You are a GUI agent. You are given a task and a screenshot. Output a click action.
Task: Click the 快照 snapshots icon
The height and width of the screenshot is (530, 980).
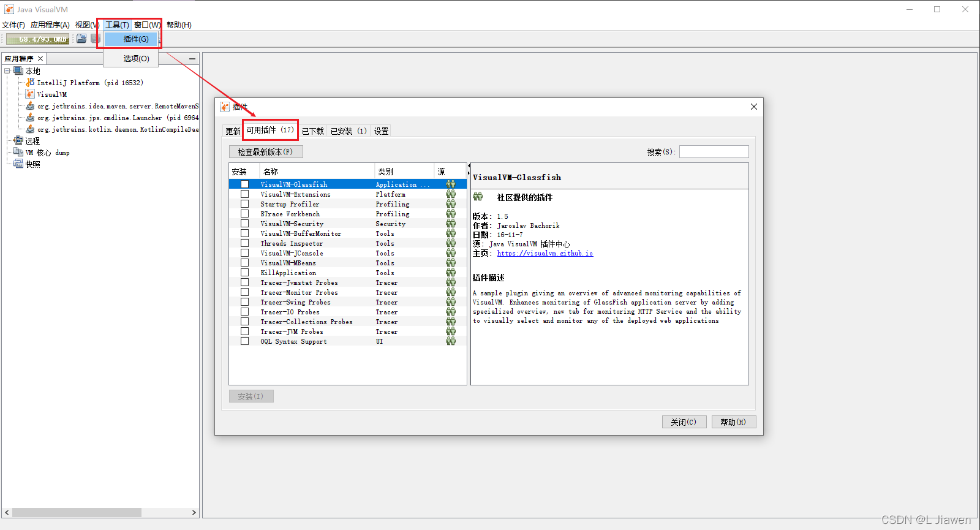(18, 164)
